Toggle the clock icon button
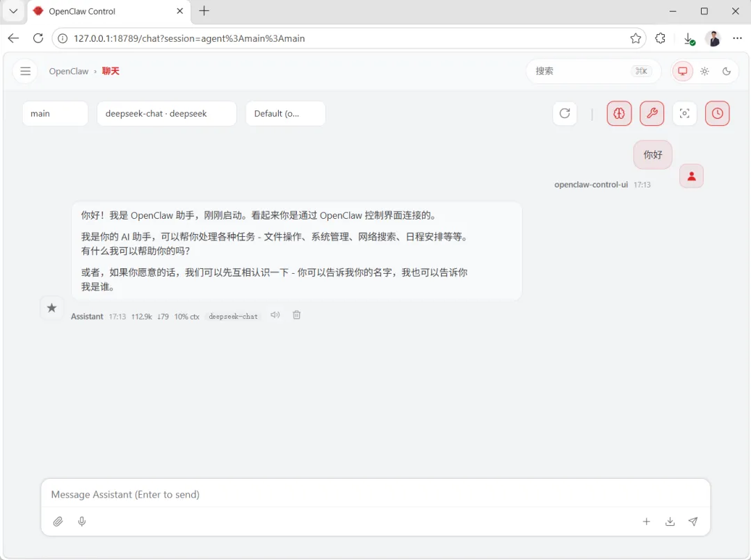This screenshot has width=751, height=560. pos(718,113)
